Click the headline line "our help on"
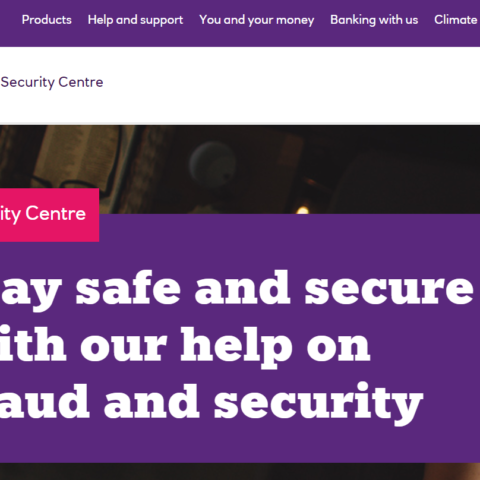This screenshot has height=480, width=480. (x=185, y=347)
